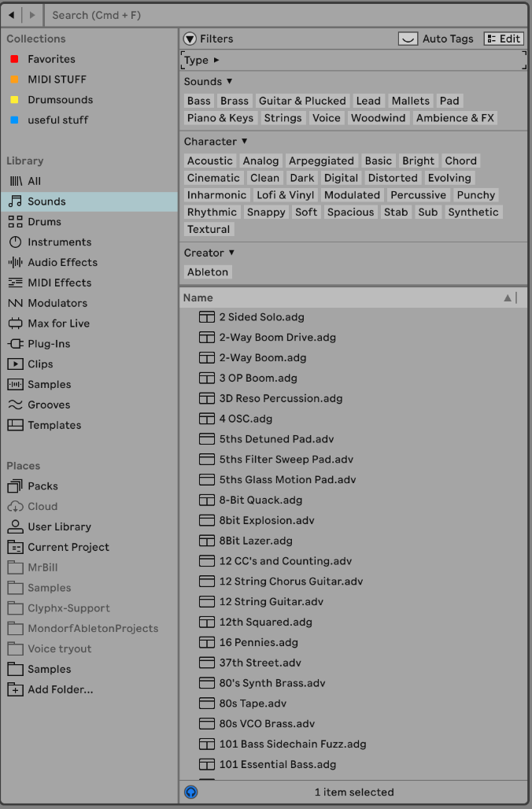Click the Edit button for filters
This screenshot has height=809, width=532.
point(504,39)
